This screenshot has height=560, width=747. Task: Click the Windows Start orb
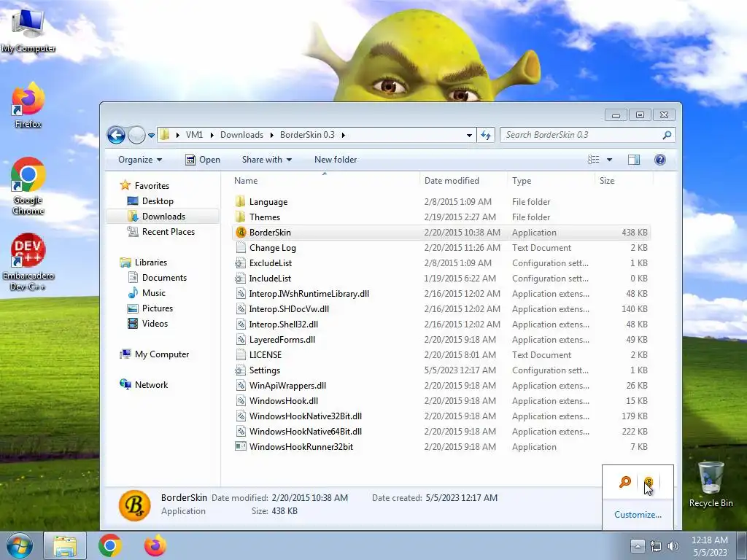pyautogui.click(x=19, y=545)
